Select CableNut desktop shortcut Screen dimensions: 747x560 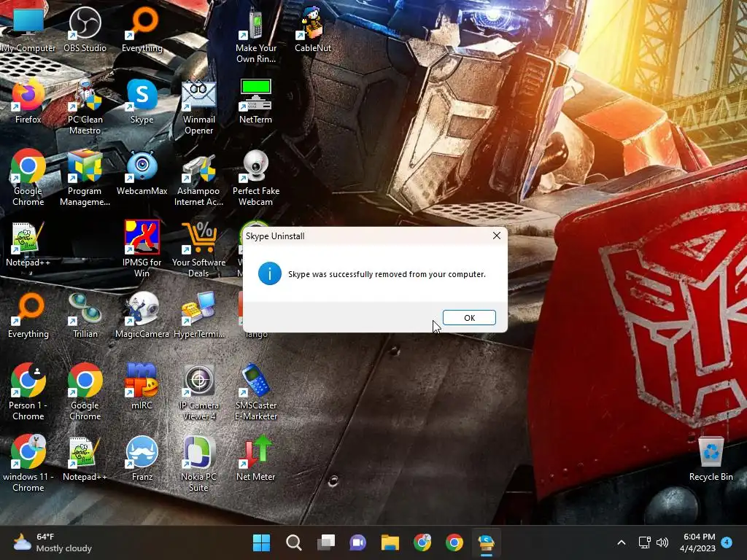(312, 29)
